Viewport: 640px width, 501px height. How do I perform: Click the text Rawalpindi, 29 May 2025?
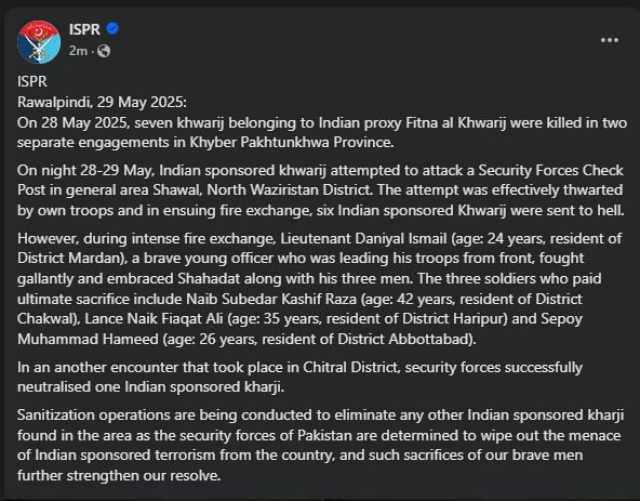pyautogui.click(x=102, y=102)
